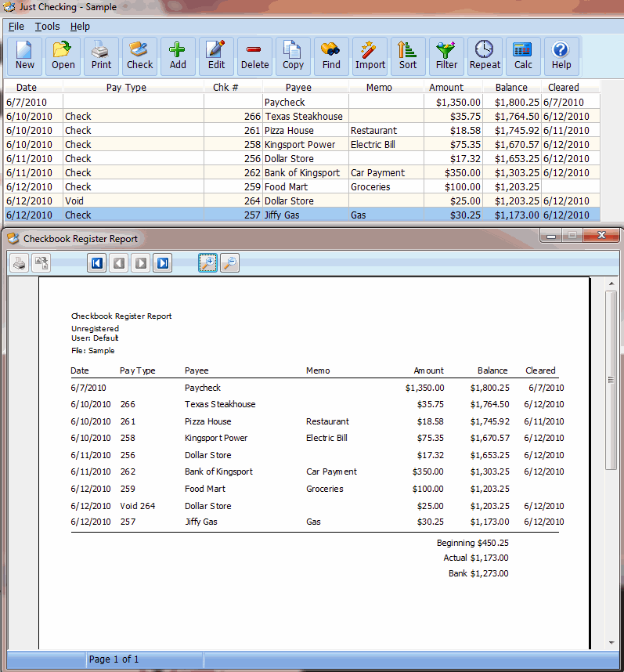Zoom out of the report preview
The image size is (624, 672).
click(229, 263)
